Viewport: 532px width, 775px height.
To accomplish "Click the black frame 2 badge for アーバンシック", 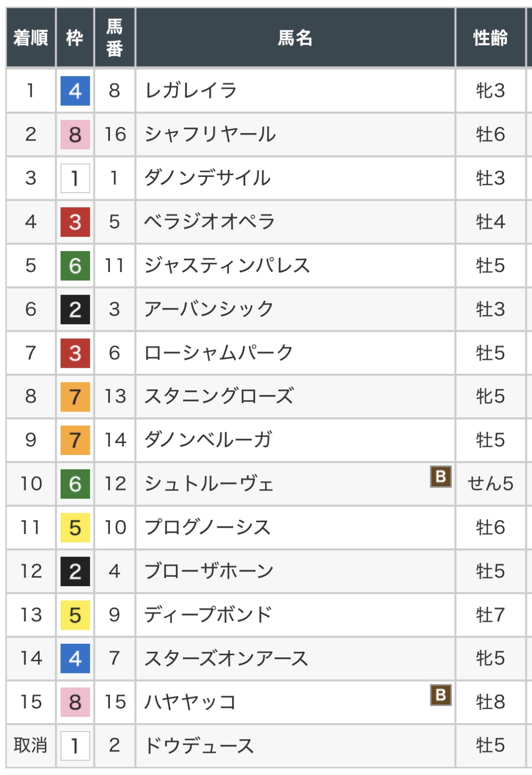I will [75, 310].
